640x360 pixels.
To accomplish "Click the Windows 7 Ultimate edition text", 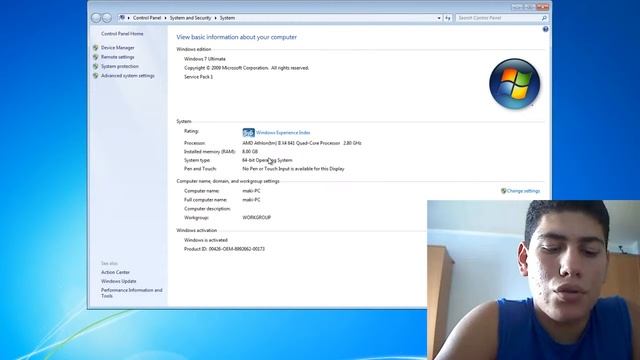I will tap(204, 59).
